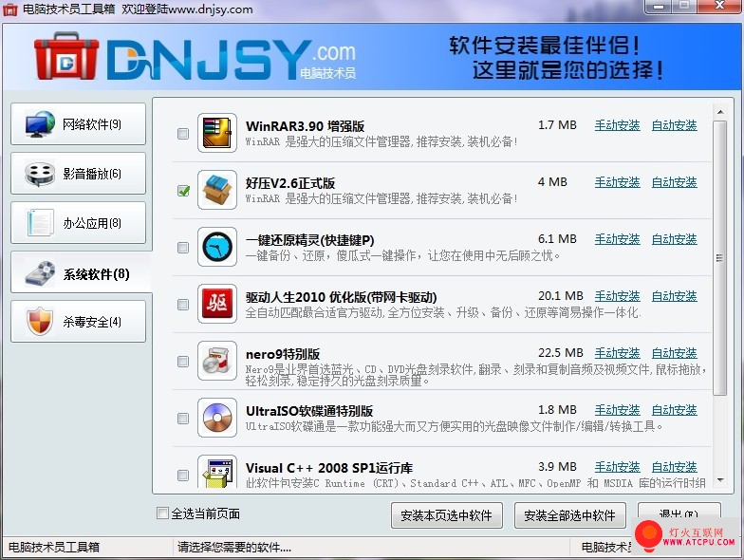Viewport: 744px width, 560px height.
Task: Click 自动安装 for WinRAR3.90
Action: click(674, 125)
